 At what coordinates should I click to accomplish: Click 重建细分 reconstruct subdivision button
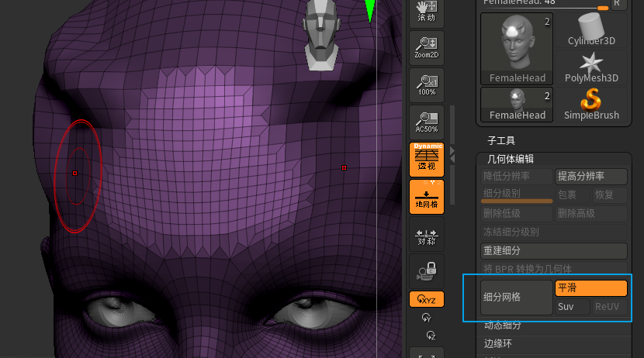point(554,250)
